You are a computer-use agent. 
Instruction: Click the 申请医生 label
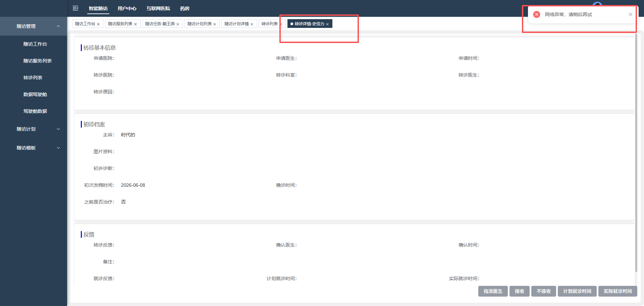click(286, 58)
